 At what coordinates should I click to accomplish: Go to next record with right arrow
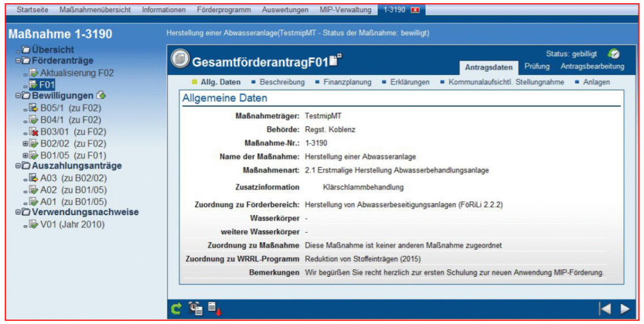625,308
